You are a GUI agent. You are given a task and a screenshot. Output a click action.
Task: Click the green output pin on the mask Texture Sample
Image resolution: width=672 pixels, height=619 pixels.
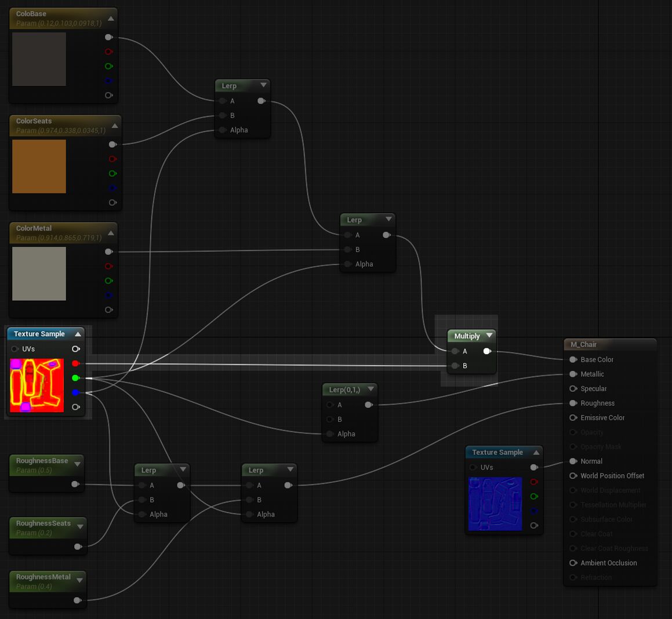coord(75,378)
